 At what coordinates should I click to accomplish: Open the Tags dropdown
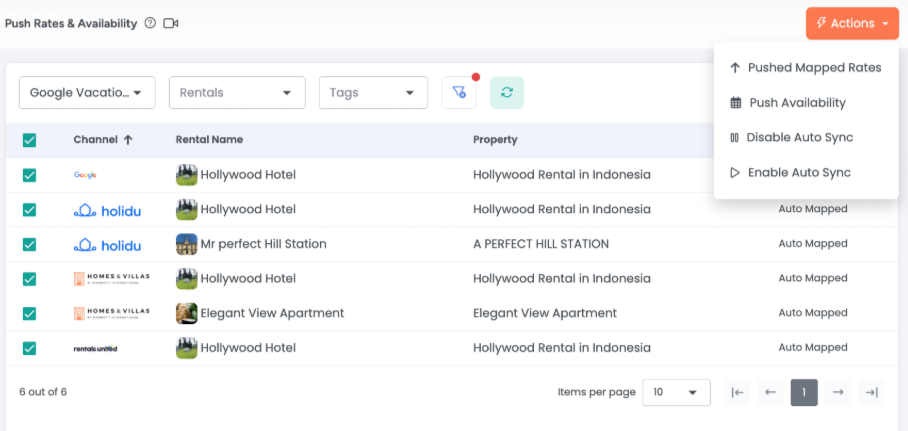pos(372,93)
